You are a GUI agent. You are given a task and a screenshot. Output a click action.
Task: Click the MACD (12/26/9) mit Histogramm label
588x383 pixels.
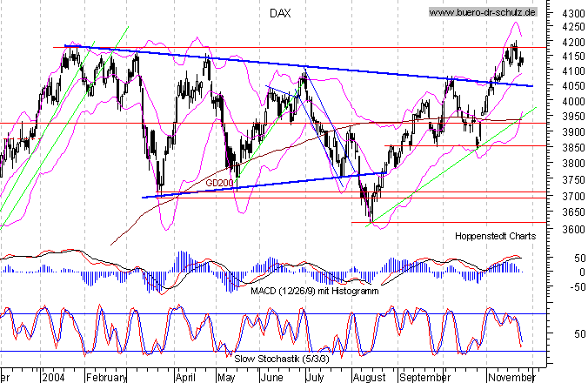pyautogui.click(x=305, y=291)
